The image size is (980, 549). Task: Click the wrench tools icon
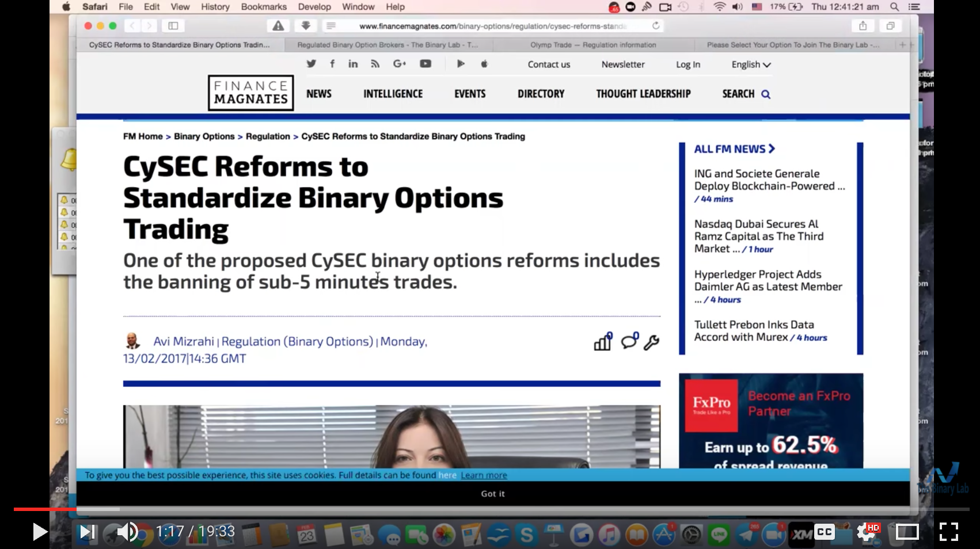(651, 342)
